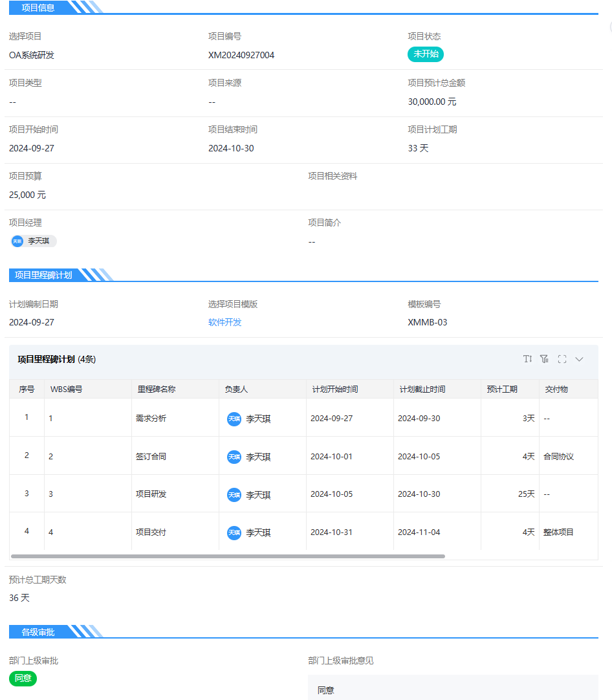The image size is (612, 700).
Task: Click the 未开始 status tag
Action: click(425, 54)
